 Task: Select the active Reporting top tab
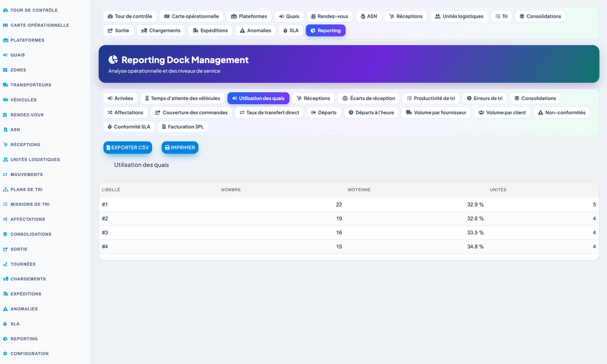(326, 30)
